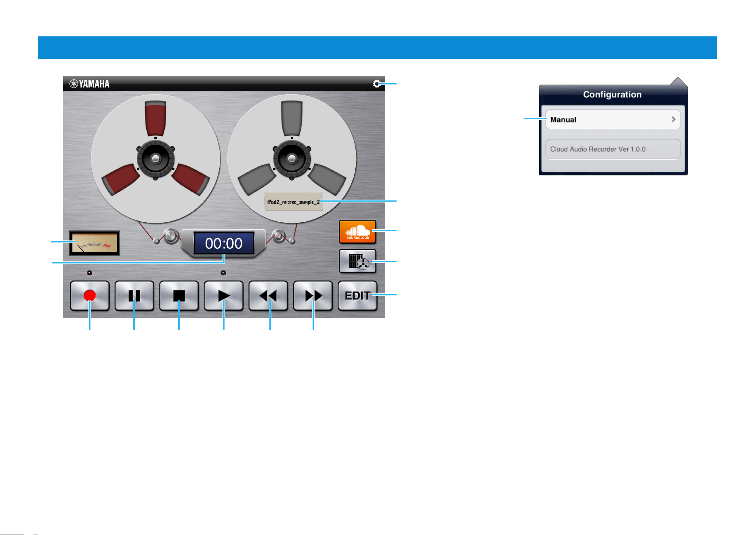Open the EDIT button
The image size is (756, 535).
357,296
